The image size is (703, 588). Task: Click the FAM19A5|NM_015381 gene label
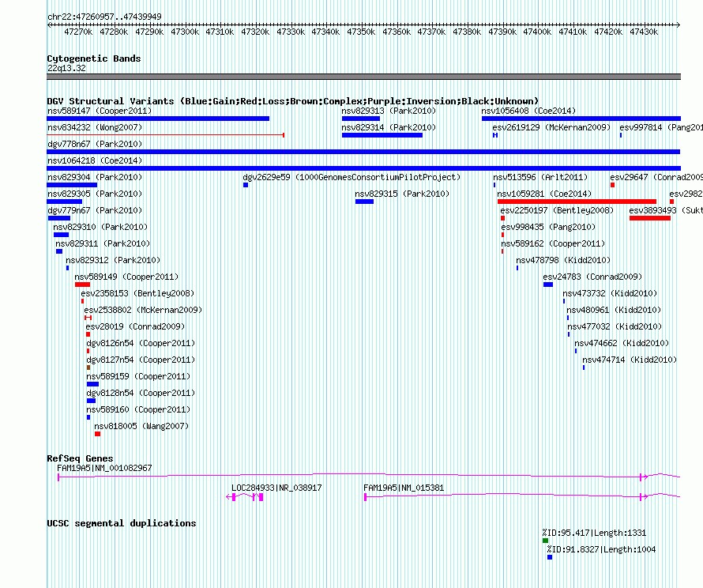click(x=404, y=488)
